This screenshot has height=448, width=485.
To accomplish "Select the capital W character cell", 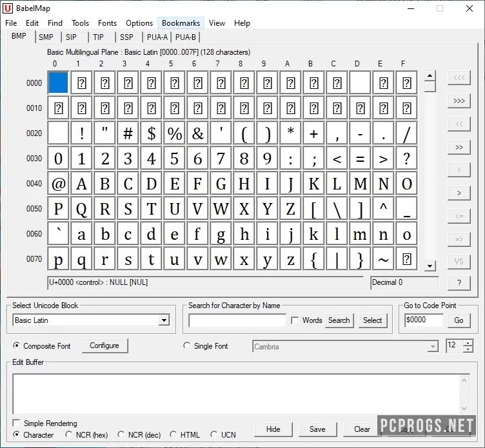I will coord(221,209).
